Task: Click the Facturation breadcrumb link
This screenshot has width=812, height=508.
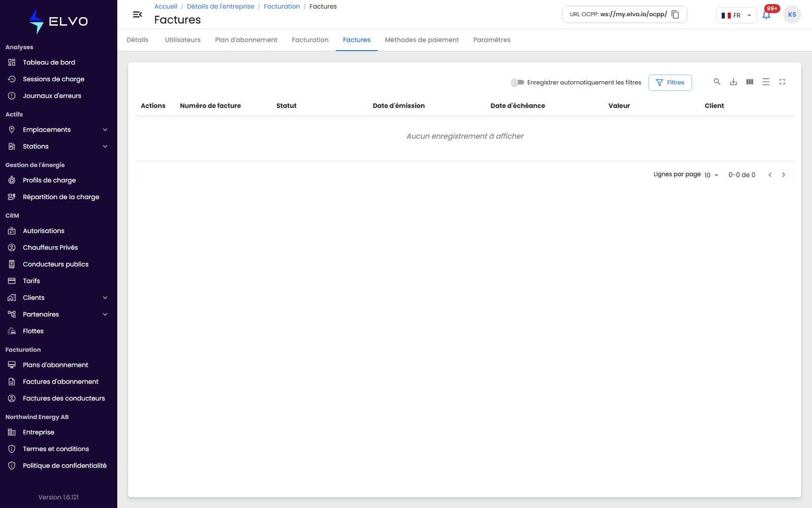Action: coord(282,7)
